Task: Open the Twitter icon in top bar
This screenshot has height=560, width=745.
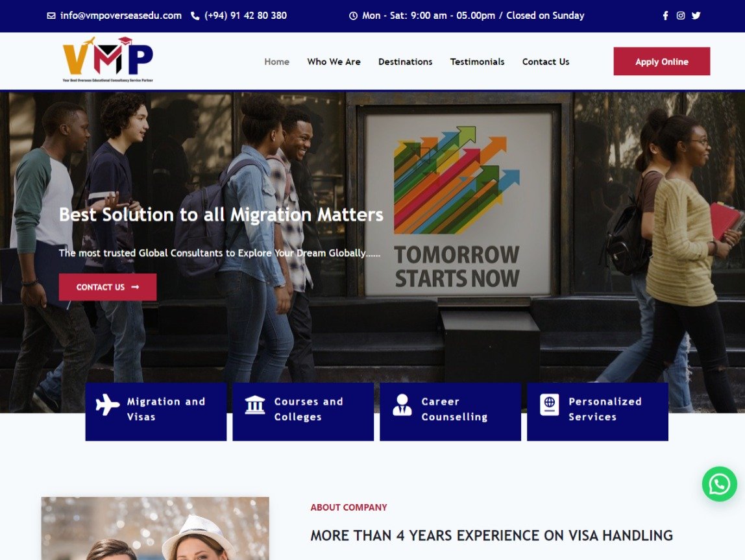Action: point(696,16)
